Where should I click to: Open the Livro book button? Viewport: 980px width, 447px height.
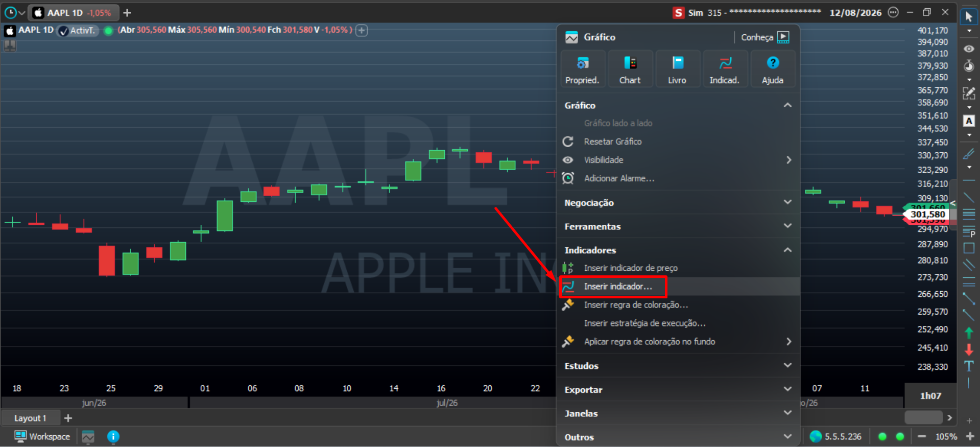[677, 69]
